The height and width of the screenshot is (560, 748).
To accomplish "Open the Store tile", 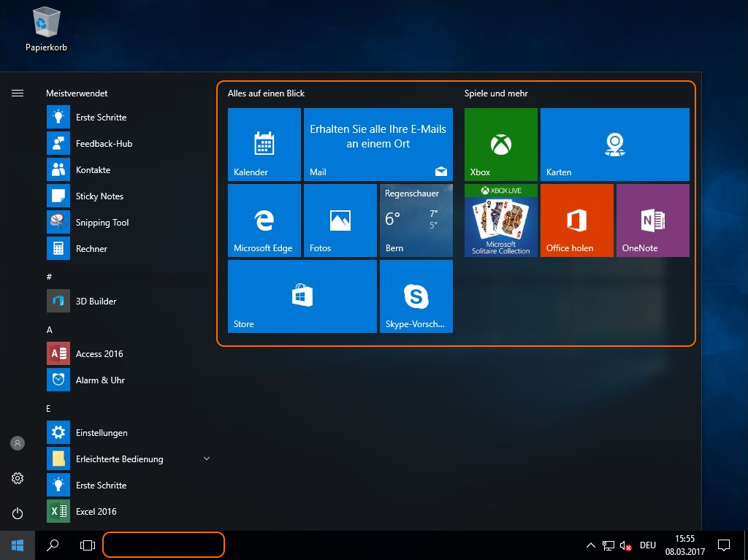I will (x=302, y=296).
